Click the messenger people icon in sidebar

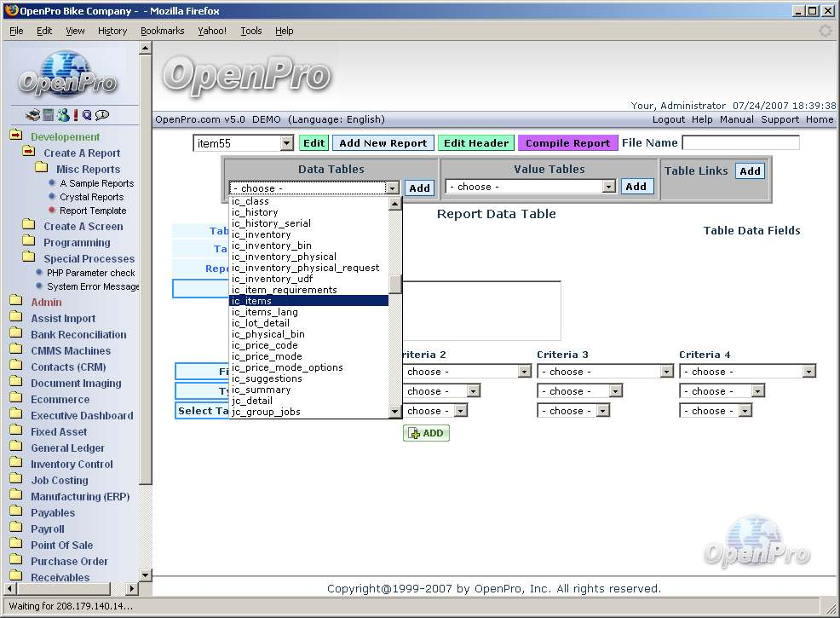click(x=62, y=115)
